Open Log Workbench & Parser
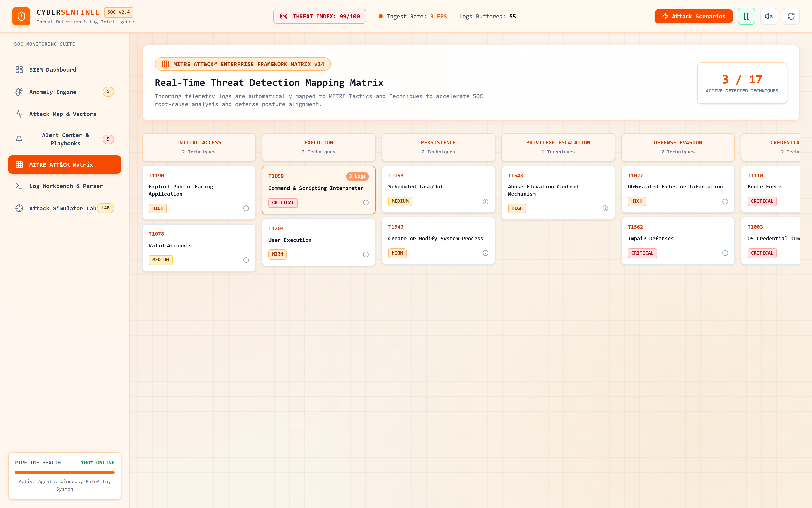Screen dimensions: 812x508 [x=64, y=186]
